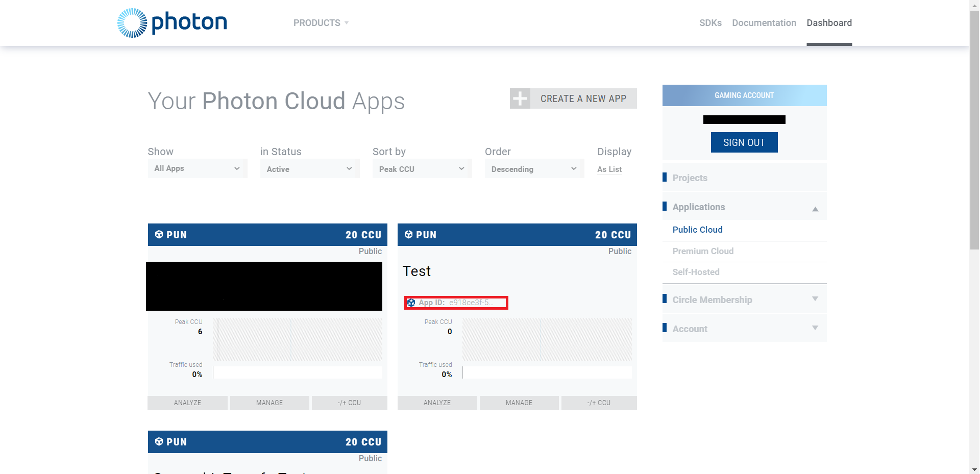Image resolution: width=980 pixels, height=474 pixels.
Task: Open the Status Active dropdown
Action: [310, 169]
